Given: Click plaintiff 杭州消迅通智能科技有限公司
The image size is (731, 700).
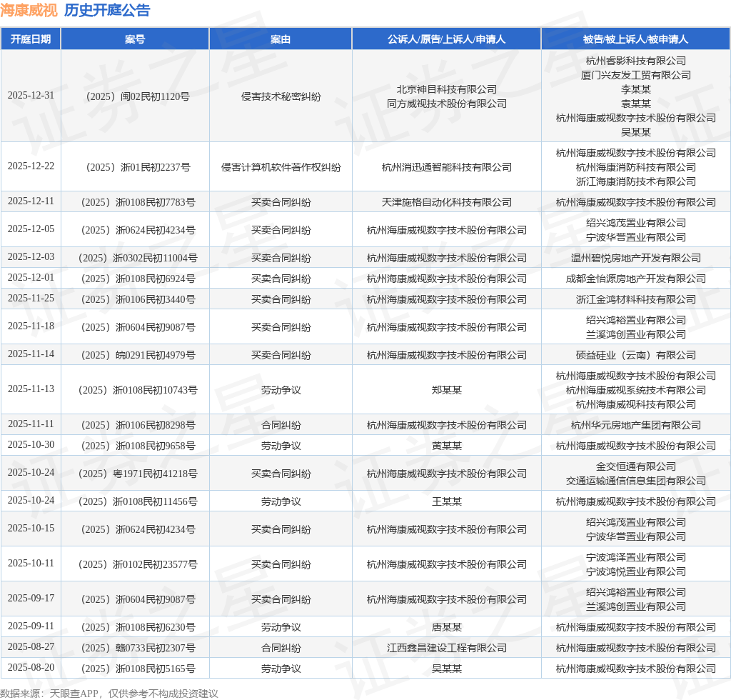Looking at the screenshot, I should point(447,167).
